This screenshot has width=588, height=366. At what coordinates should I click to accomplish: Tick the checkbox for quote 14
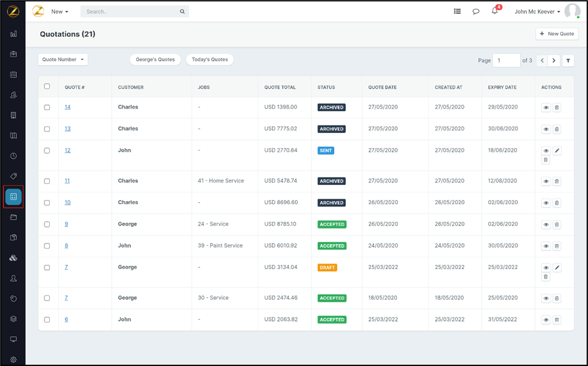[x=47, y=107]
